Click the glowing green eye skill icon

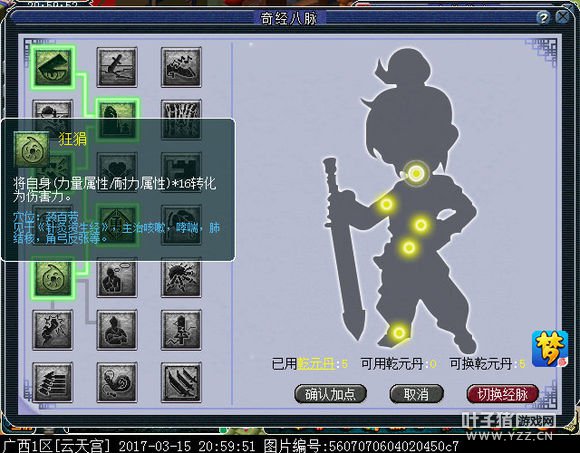coord(53,68)
